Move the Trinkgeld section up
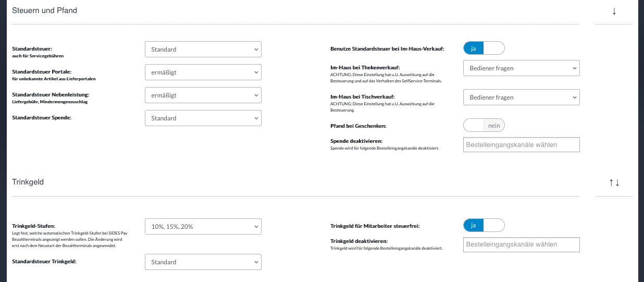644x282 pixels. pyautogui.click(x=611, y=182)
